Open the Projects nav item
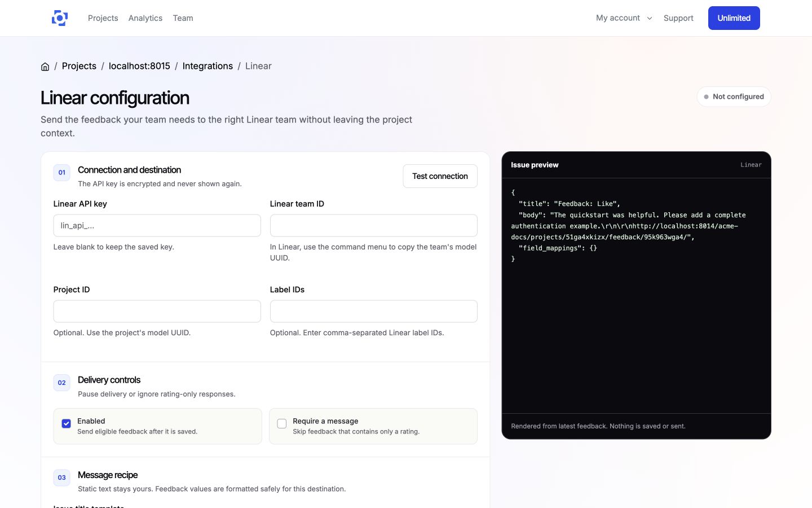 tap(103, 18)
